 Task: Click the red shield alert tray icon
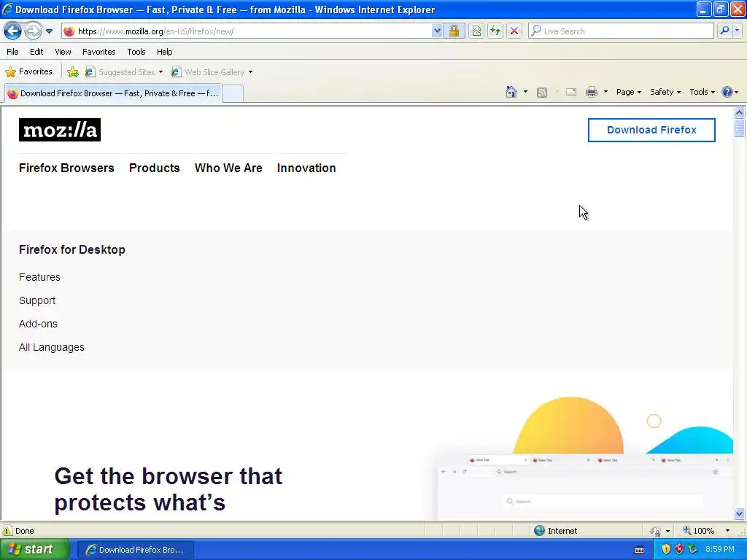point(679,550)
